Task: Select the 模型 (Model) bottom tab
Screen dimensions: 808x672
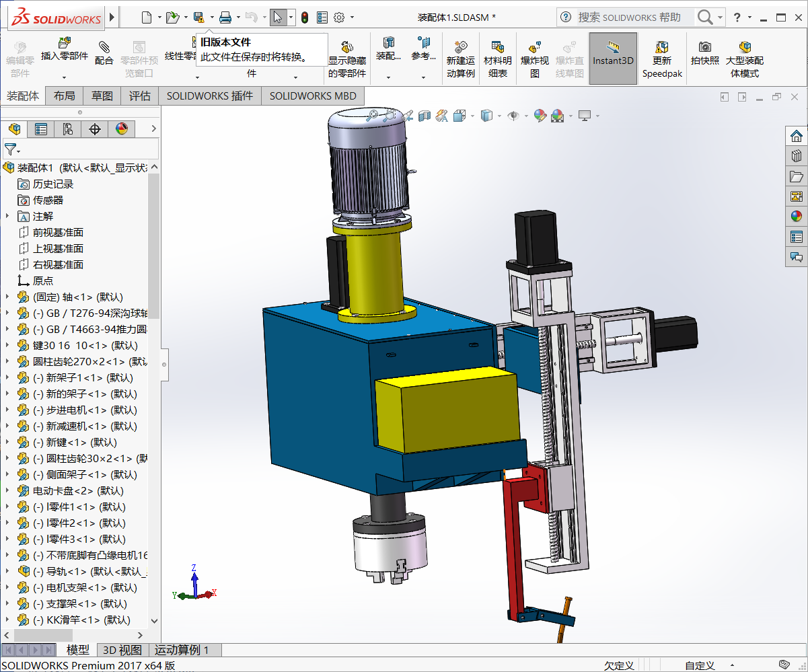Action: [x=78, y=650]
